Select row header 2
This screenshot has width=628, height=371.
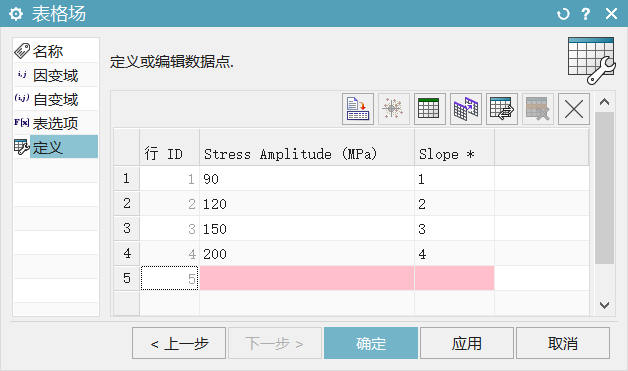(x=127, y=204)
